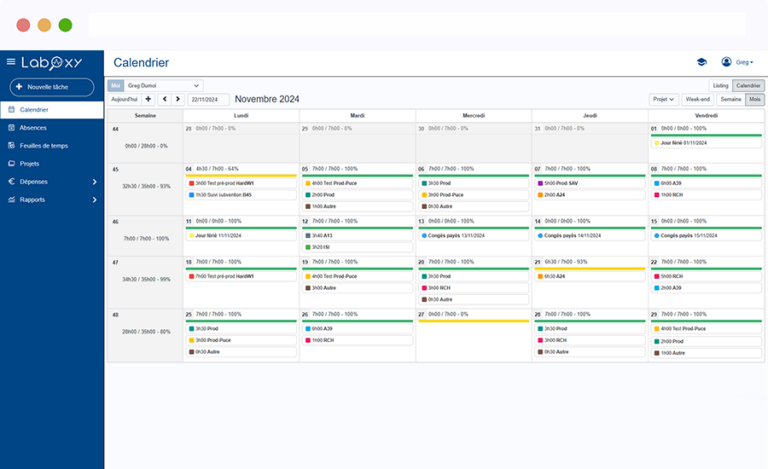
Task: Toggle Week-end display button
Action: [697, 99]
